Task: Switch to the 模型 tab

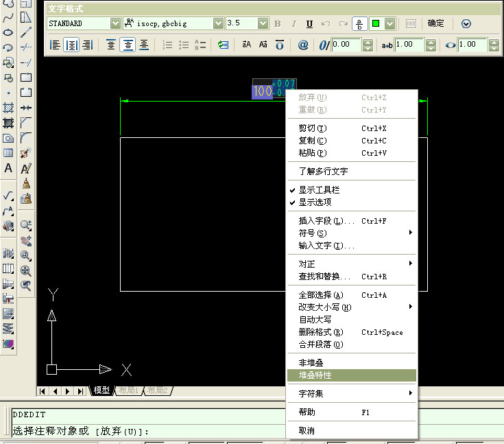Action: [101, 390]
